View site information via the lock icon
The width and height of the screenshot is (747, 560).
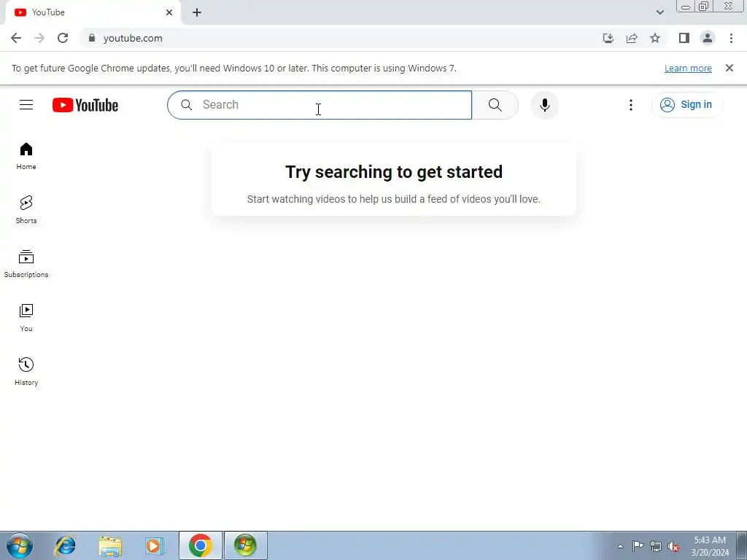click(x=92, y=38)
